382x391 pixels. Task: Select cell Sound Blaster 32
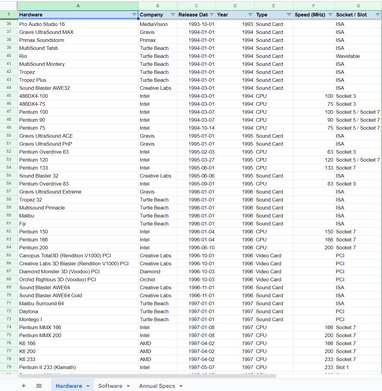tap(78, 176)
